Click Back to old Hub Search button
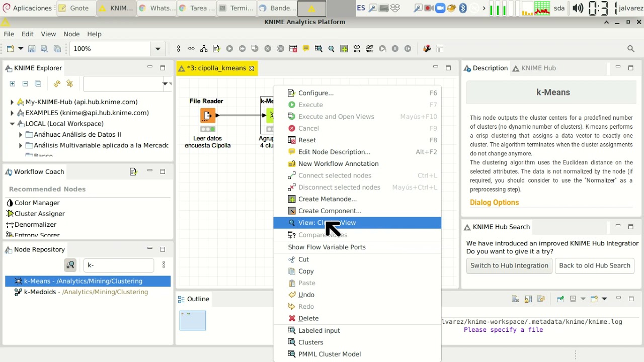Image resolution: width=644 pixels, height=362 pixels. (595, 266)
